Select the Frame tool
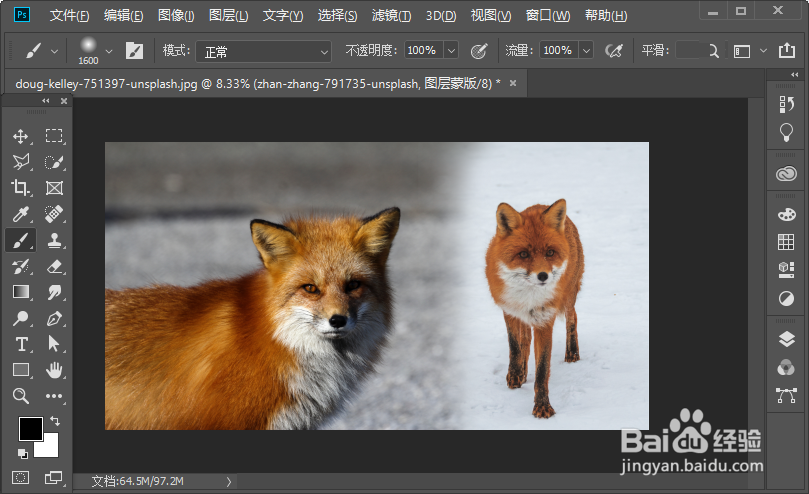The image size is (809, 494). click(x=54, y=188)
